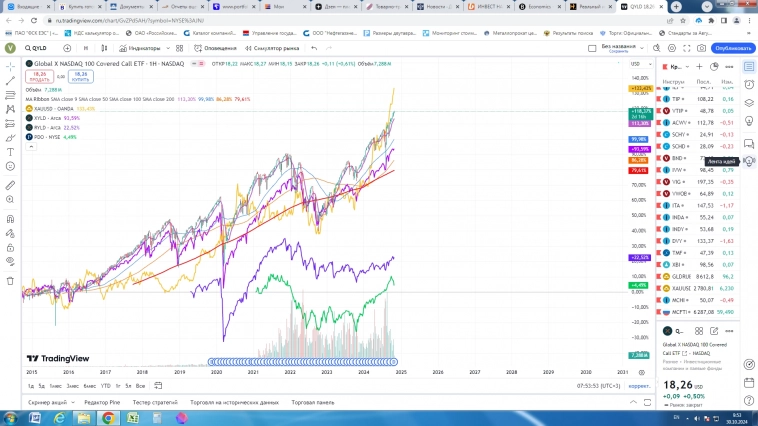Select the SCHD row in the watchlist

(x=698, y=146)
